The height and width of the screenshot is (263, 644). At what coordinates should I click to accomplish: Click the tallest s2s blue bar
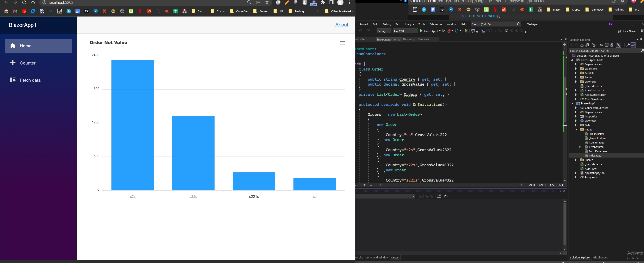point(132,125)
